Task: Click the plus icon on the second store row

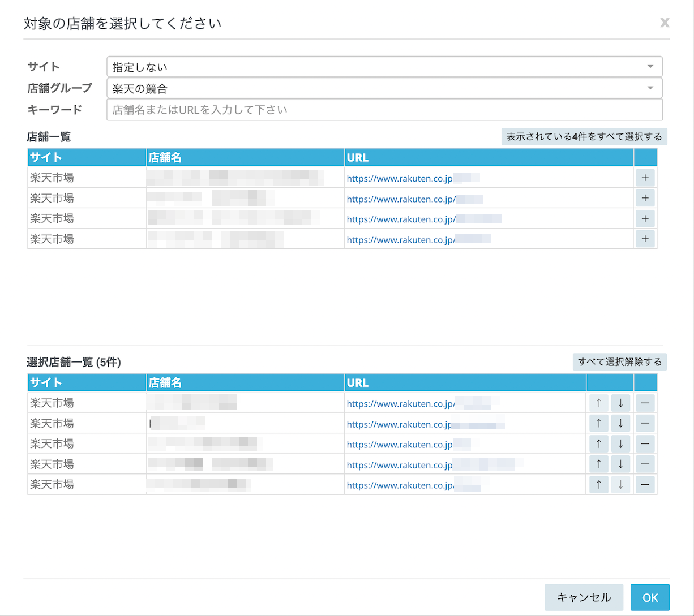Action: [645, 198]
